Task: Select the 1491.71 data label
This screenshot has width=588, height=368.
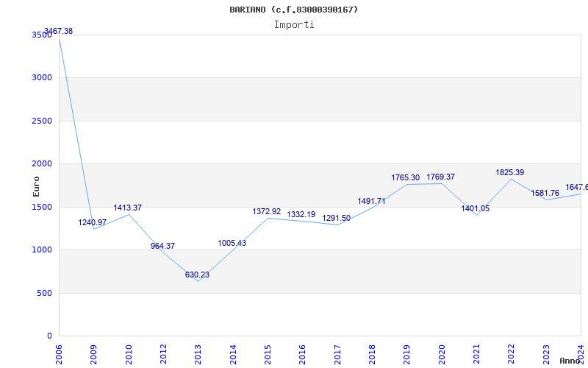Action: (x=371, y=201)
